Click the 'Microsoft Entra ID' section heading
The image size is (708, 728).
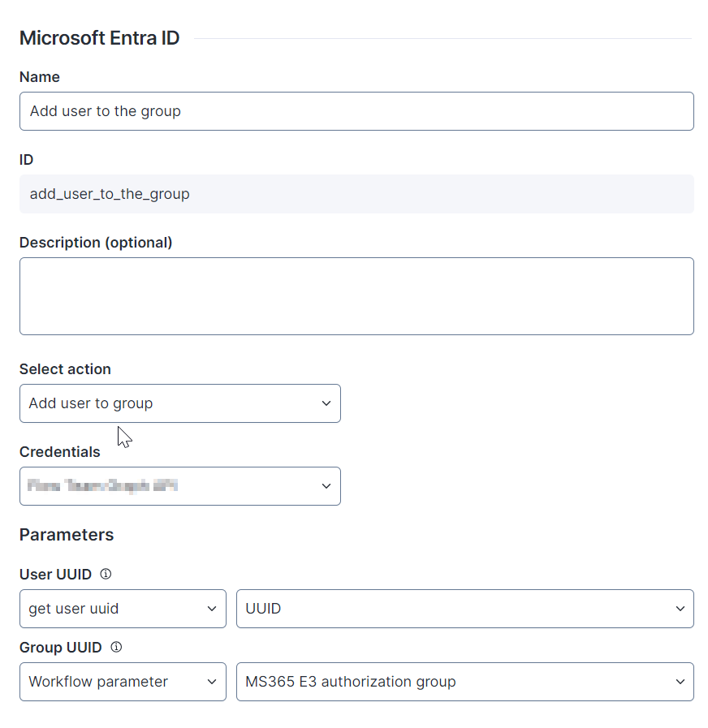[x=99, y=38]
